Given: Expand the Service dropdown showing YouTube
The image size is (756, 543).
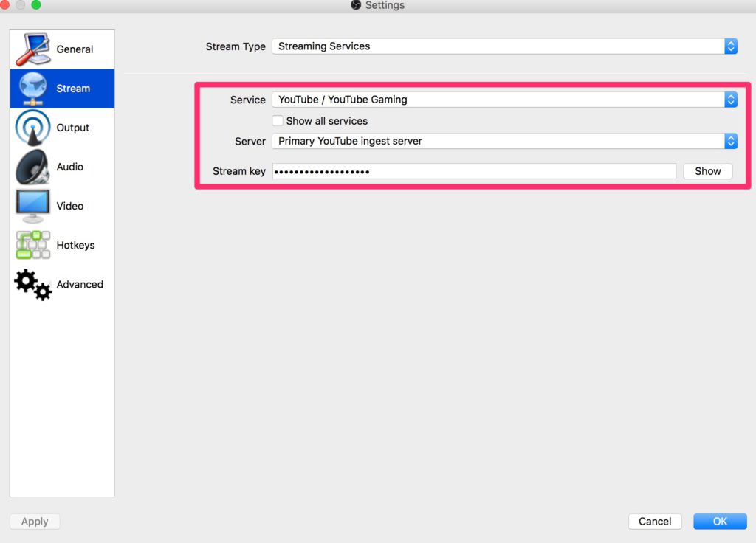Looking at the screenshot, I should 505,100.
